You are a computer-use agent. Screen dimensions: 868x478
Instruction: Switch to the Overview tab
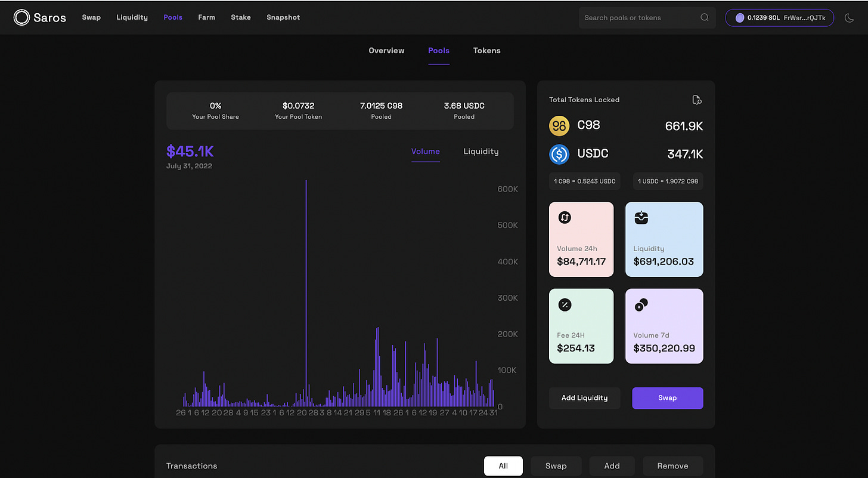386,51
